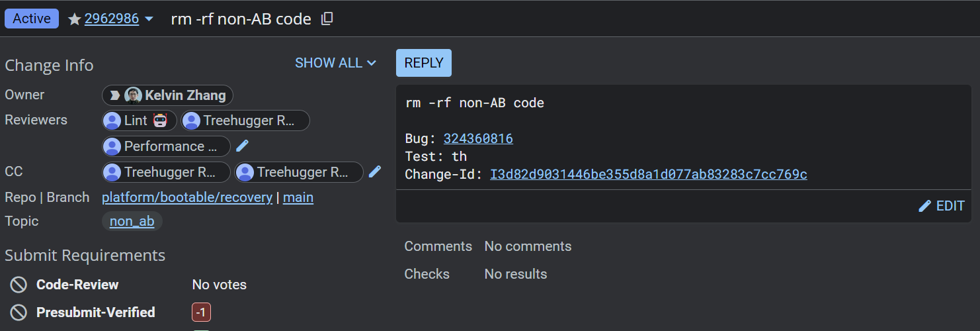This screenshot has height=331, width=980.
Task: Edit the CC list pencil icon
Action: (375, 171)
